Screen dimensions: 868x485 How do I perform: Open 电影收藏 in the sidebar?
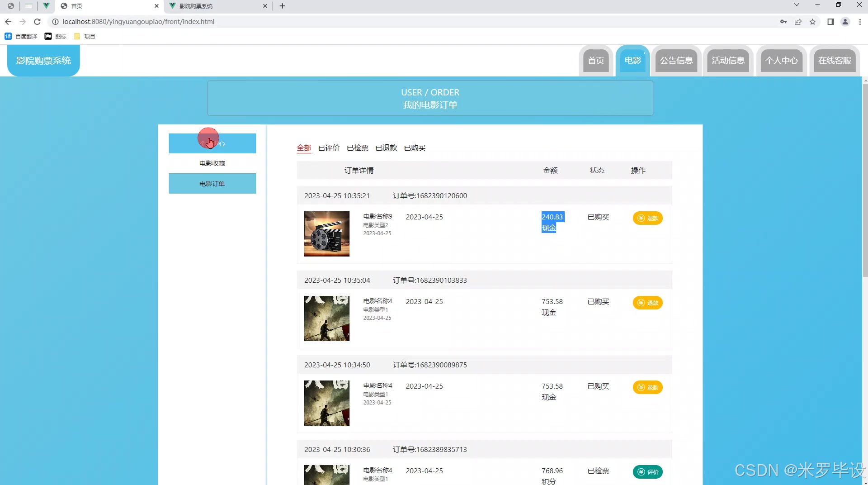[x=212, y=163]
